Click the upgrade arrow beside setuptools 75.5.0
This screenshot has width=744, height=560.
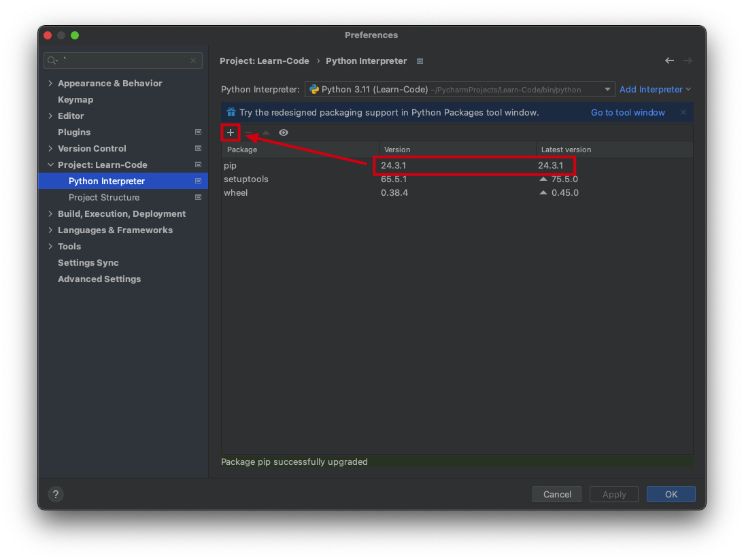(x=543, y=179)
